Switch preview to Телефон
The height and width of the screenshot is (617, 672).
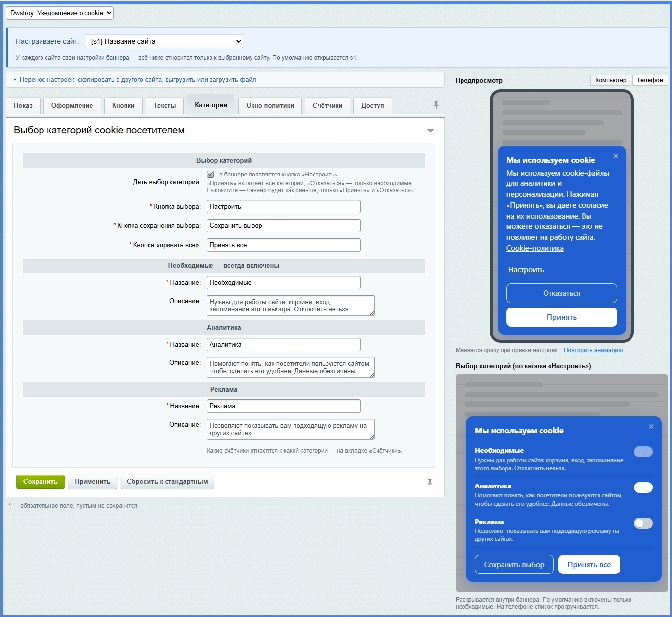tap(650, 80)
